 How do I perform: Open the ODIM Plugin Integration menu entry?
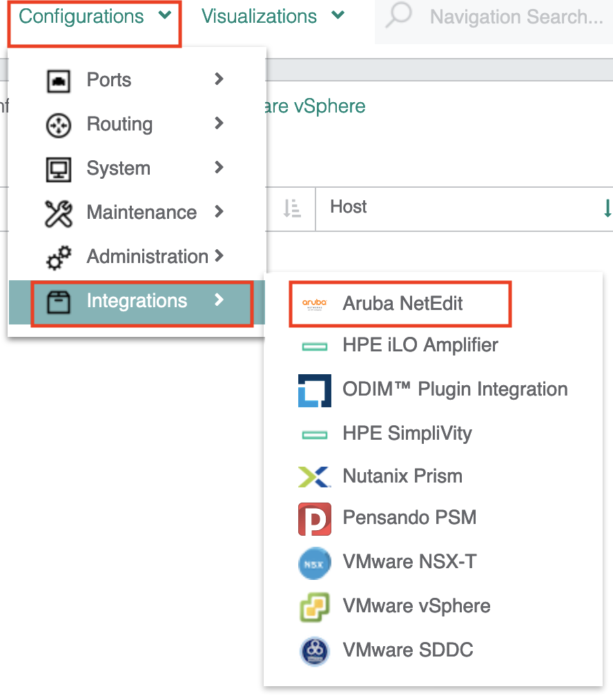[x=454, y=389]
